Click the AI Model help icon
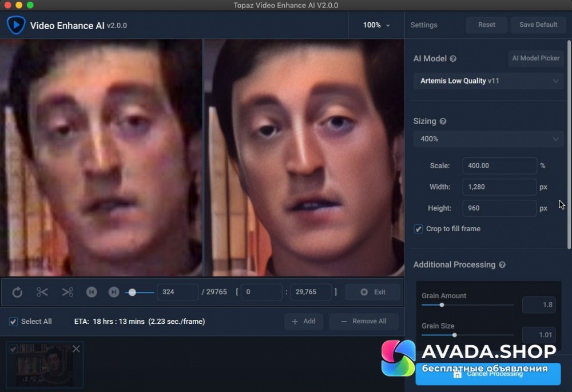The height and width of the screenshot is (392, 572). click(x=453, y=59)
